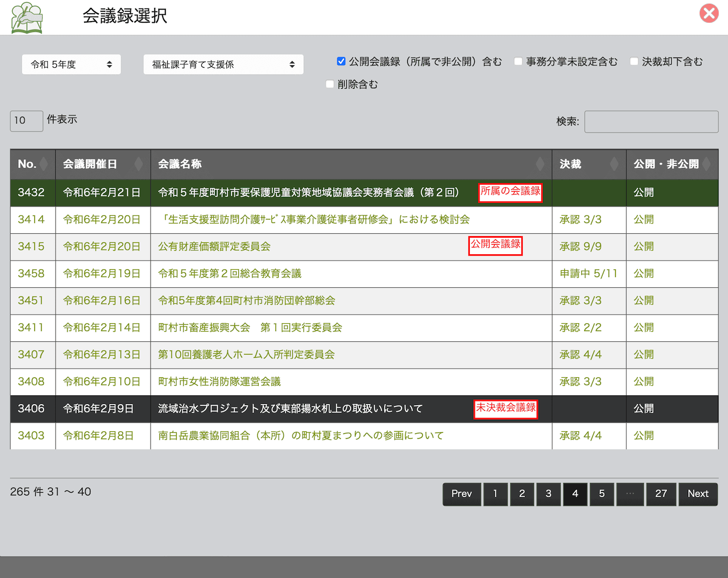The height and width of the screenshot is (578, 728).
Task: Click sort arrows on 会議名称 column
Action: (x=540, y=164)
